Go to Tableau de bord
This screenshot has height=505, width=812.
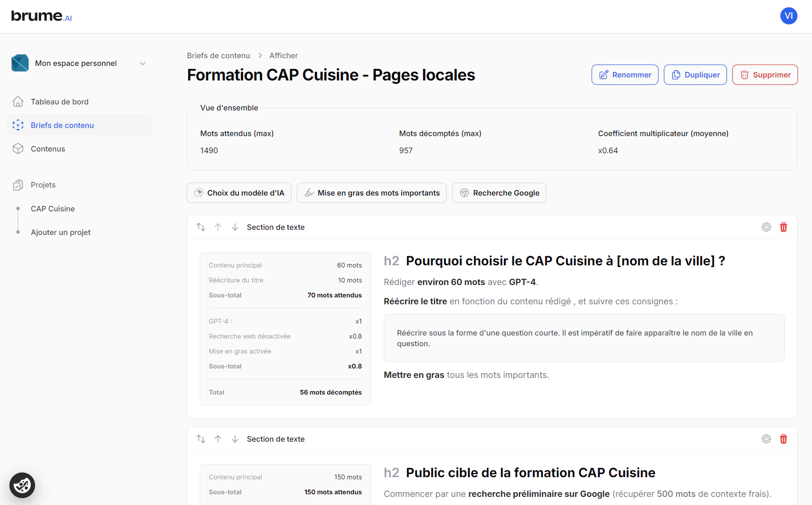[x=59, y=102]
